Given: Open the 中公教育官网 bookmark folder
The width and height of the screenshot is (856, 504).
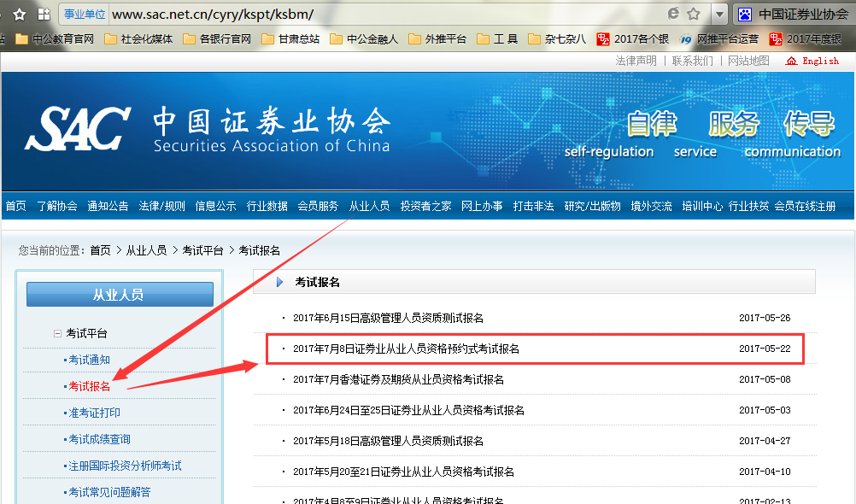Looking at the screenshot, I should click(55, 38).
